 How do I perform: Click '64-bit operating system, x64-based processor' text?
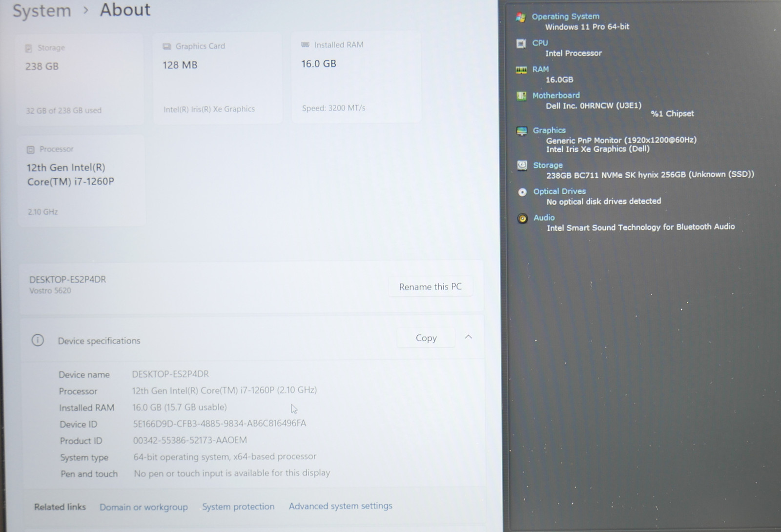[x=225, y=457]
